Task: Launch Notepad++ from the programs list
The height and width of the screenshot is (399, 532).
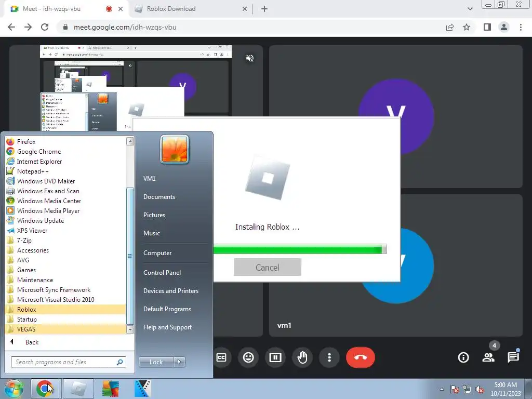Action: coord(33,171)
